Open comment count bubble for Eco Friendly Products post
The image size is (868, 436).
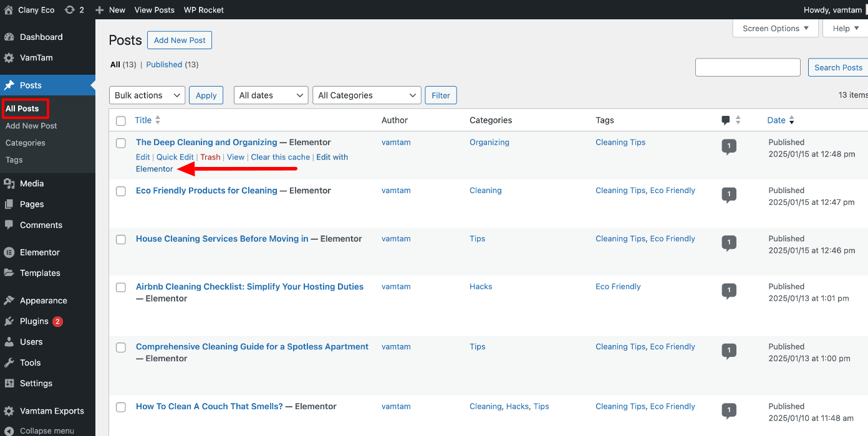tap(729, 195)
